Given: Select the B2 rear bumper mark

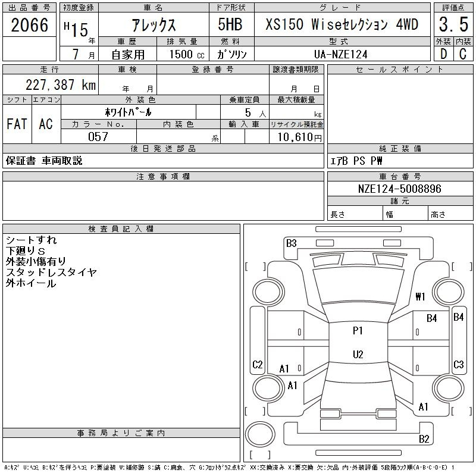Looking at the screenshot, I should [x=424, y=439].
